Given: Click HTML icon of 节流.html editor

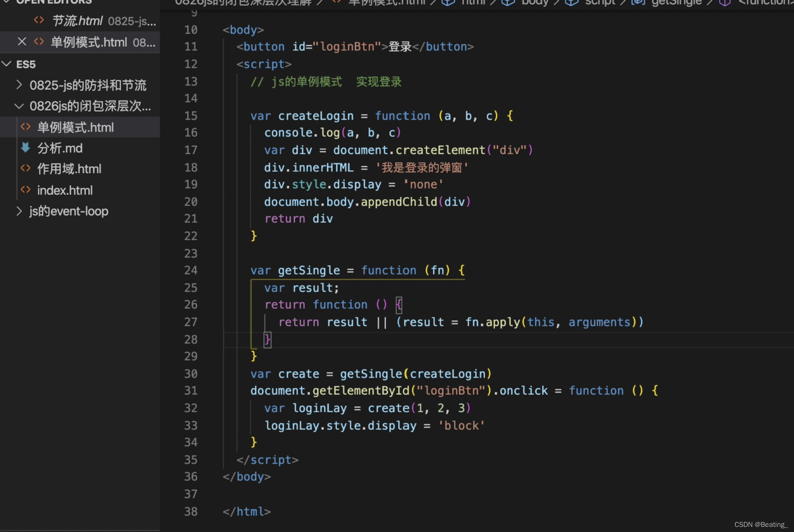Looking at the screenshot, I should 39,21.
